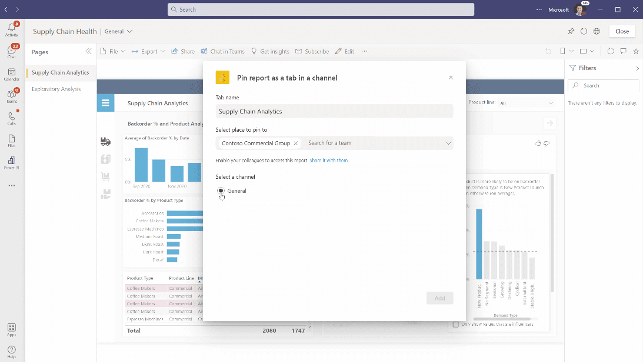Viewport: 643px width, 364px height.
Task: Click the 'Share it with them' link
Action: [328, 161]
